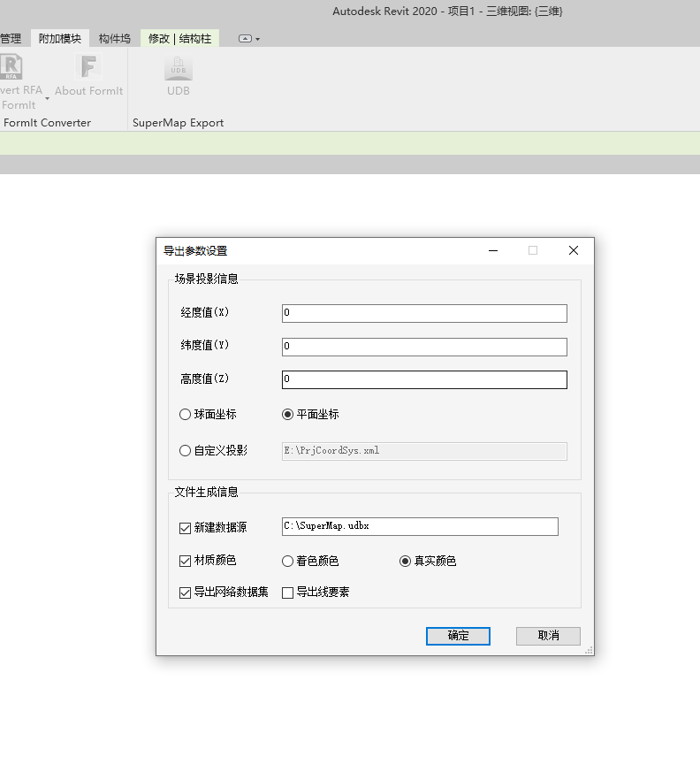Screen dimensions: 700x757
Task: Close the 导出参数设置 dialog
Action: [574, 250]
